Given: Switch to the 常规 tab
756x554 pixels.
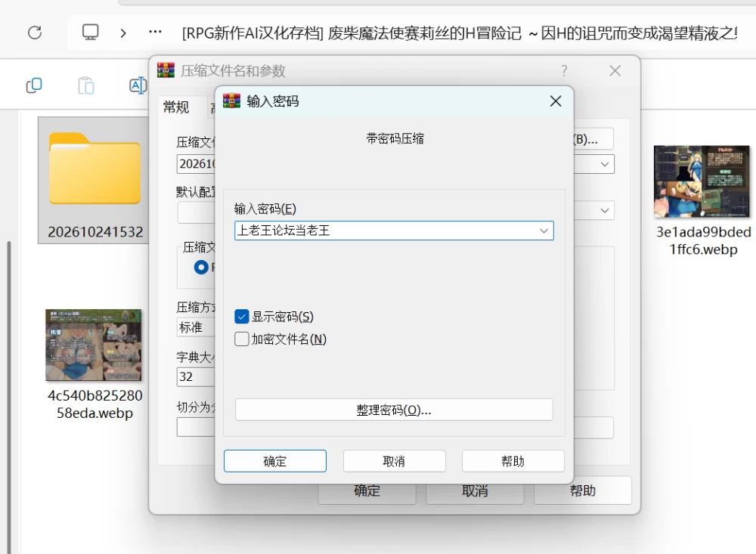Looking at the screenshot, I should click(176, 107).
